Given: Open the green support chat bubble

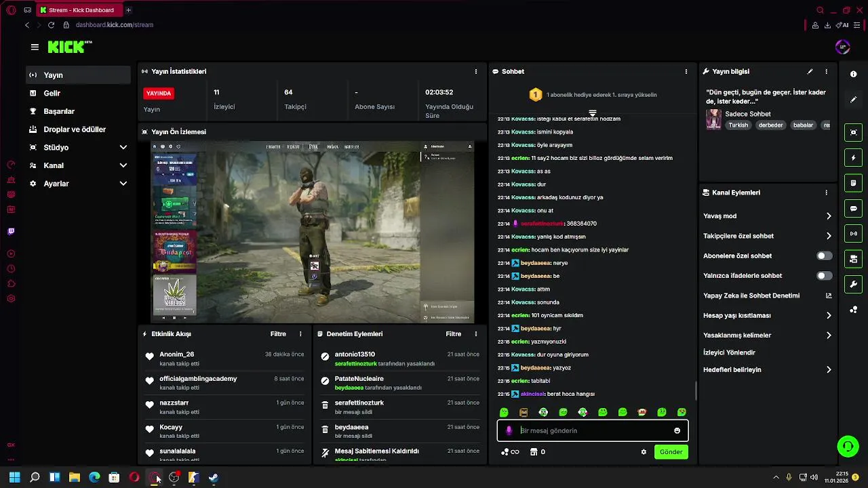Looking at the screenshot, I should pyautogui.click(x=848, y=446).
